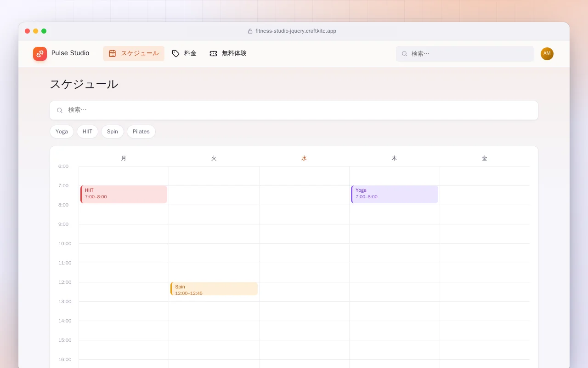Click the ticket icon beside 無料体験
The image size is (588, 368).
[213, 53]
